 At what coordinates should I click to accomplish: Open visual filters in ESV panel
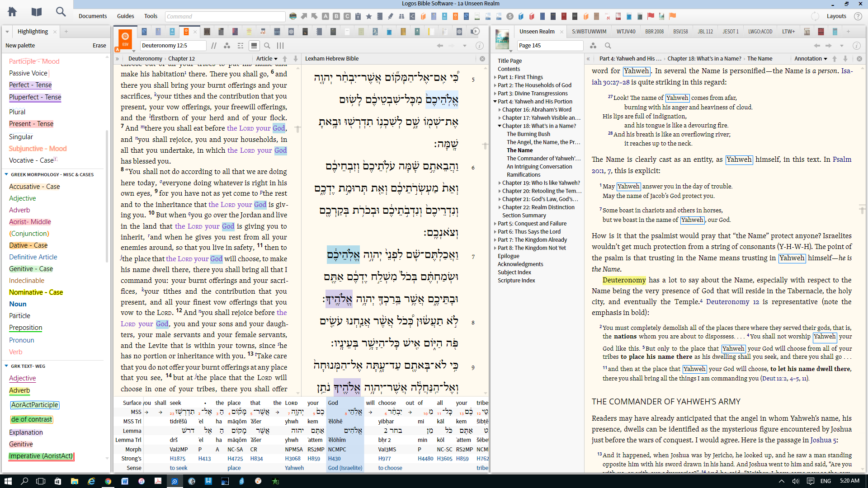[x=227, y=46]
